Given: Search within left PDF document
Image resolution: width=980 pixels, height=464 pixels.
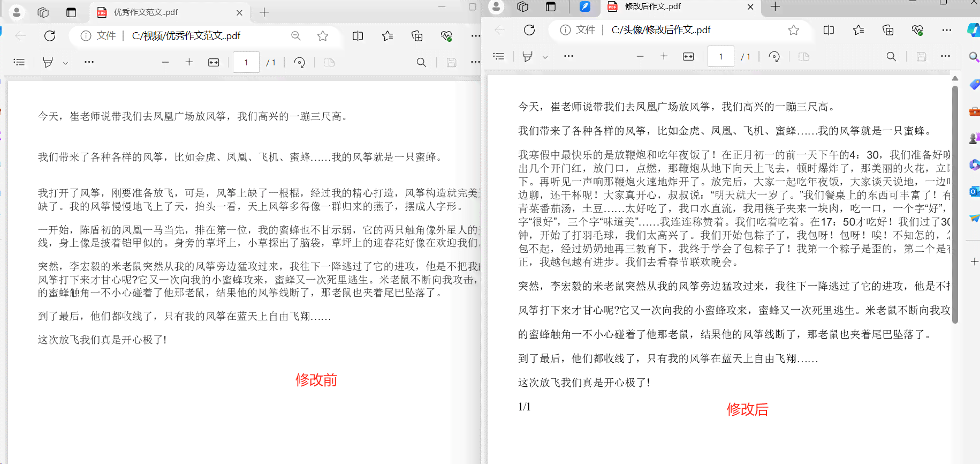Looking at the screenshot, I should [x=421, y=62].
